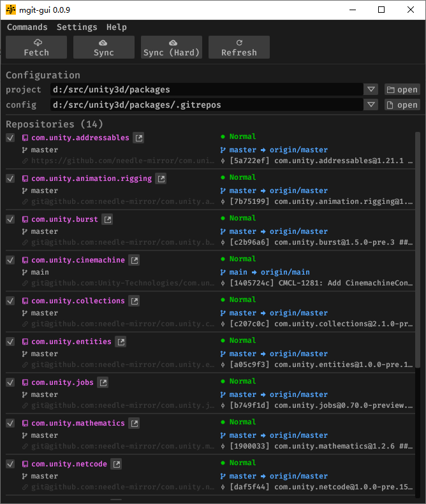Click the repo icon beside com.unity.cinemachine

point(25,261)
